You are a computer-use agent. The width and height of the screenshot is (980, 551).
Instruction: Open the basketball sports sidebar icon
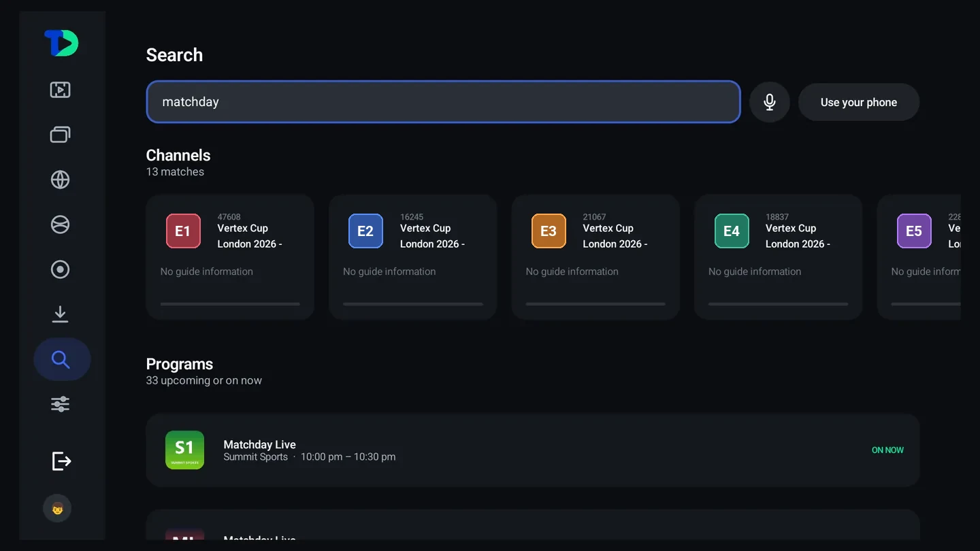pyautogui.click(x=61, y=224)
